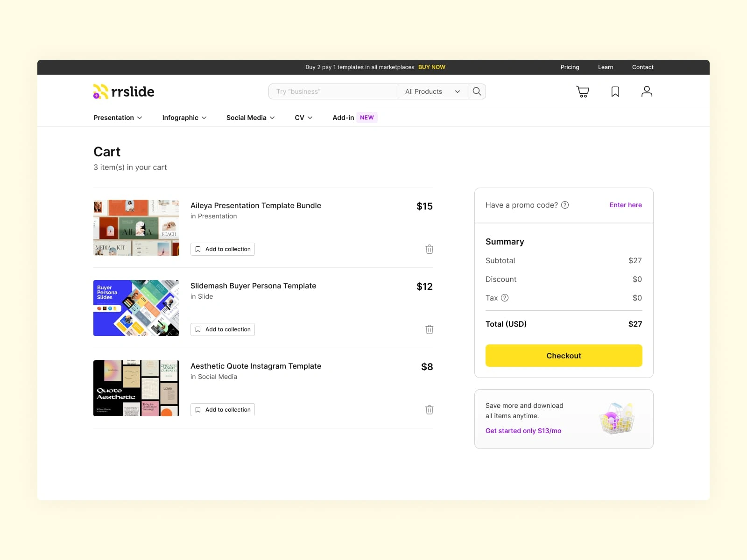Add Slidemash Buyer Persona Template to collection
The image size is (747, 560).
click(223, 329)
